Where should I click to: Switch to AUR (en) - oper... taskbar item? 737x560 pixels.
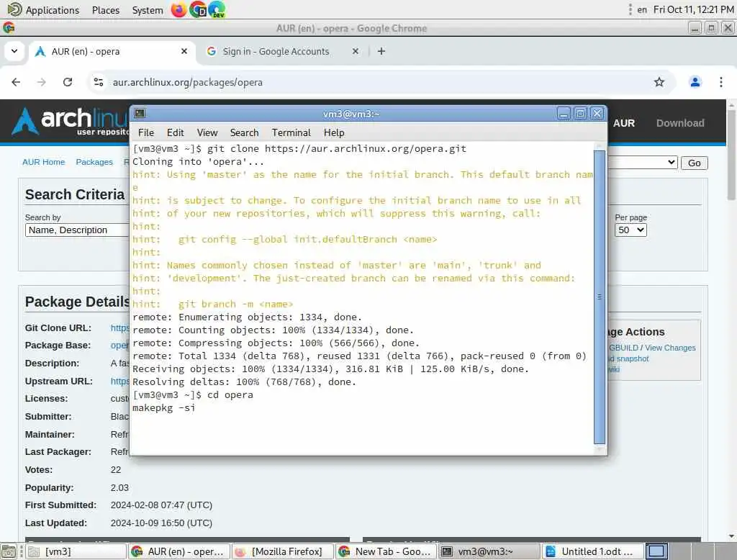point(179,551)
